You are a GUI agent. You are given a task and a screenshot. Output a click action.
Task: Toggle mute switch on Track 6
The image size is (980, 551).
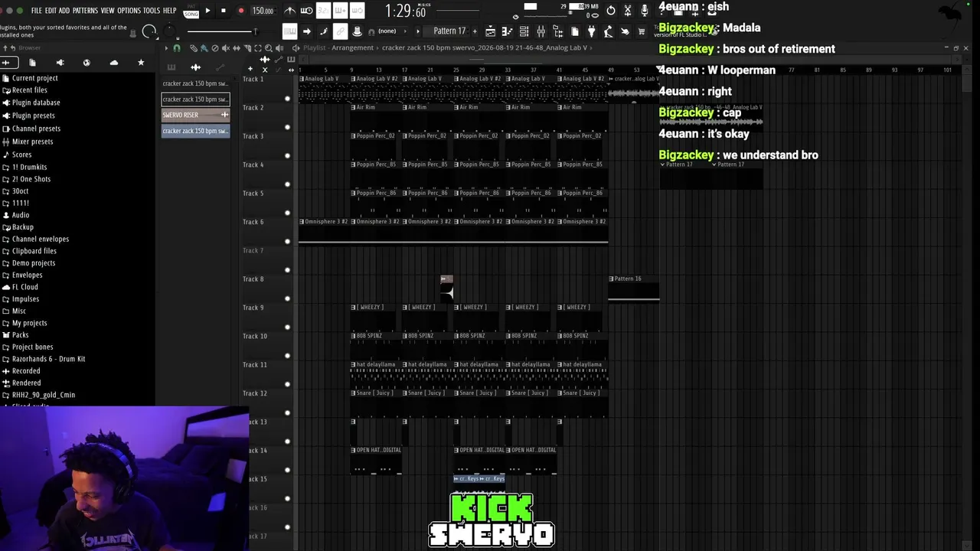pyautogui.click(x=288, y=241)
